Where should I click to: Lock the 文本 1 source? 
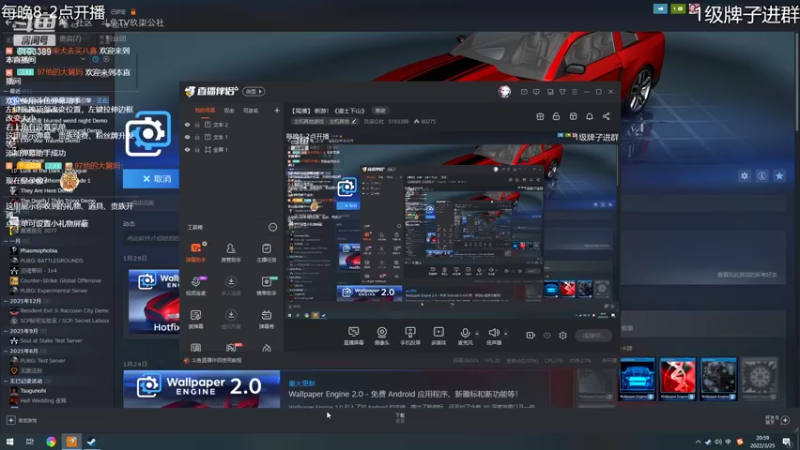197,137
